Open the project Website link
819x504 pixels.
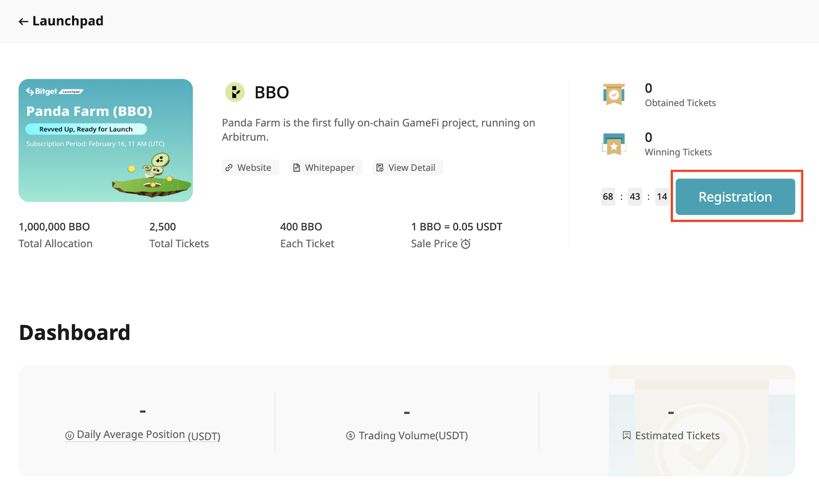(x=250, y=167)
